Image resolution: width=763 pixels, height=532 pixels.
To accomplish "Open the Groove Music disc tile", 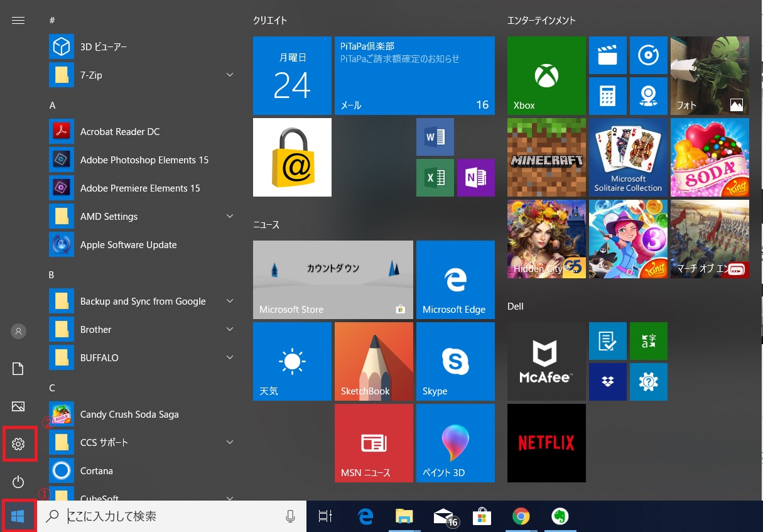I will coord(648,55).
